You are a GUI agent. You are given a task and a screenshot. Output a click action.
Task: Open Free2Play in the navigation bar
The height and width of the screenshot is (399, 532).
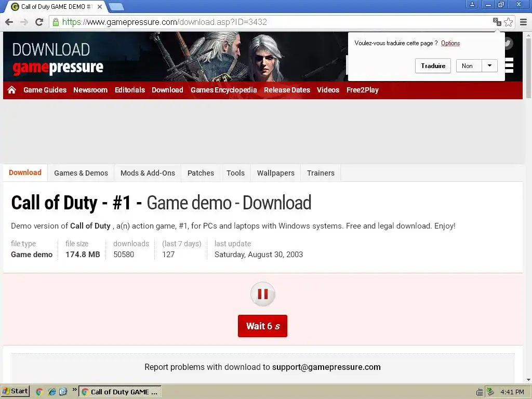coord(362,90)
